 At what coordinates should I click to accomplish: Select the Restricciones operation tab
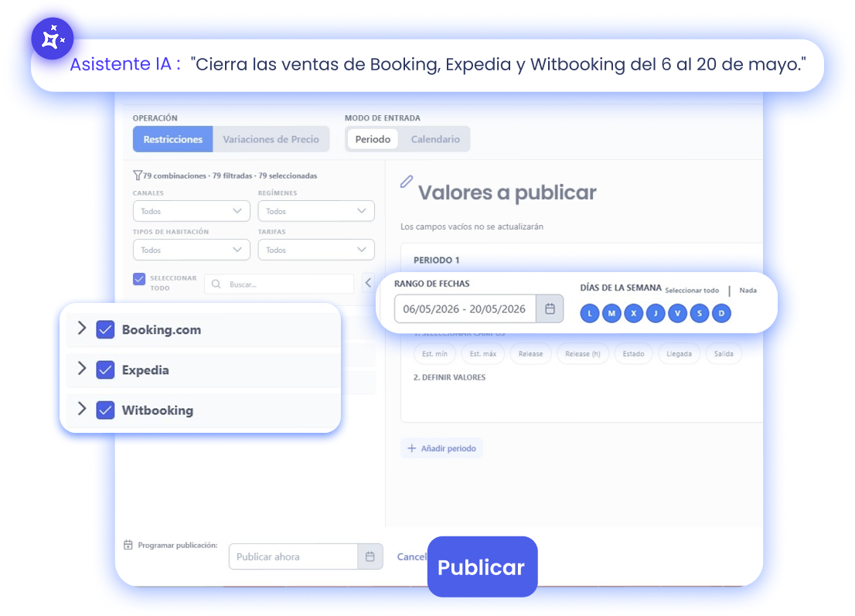tap(173, 139)
